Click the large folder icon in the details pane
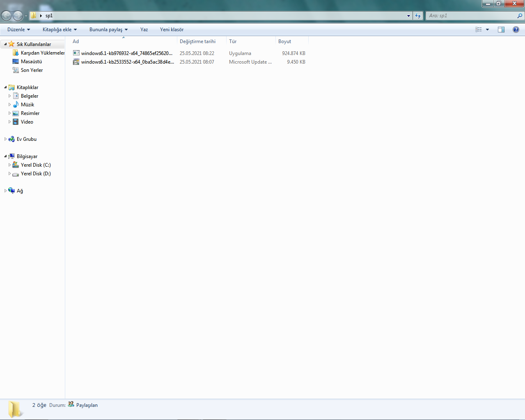Screen dimensions: 525x420 coord(16,409)
